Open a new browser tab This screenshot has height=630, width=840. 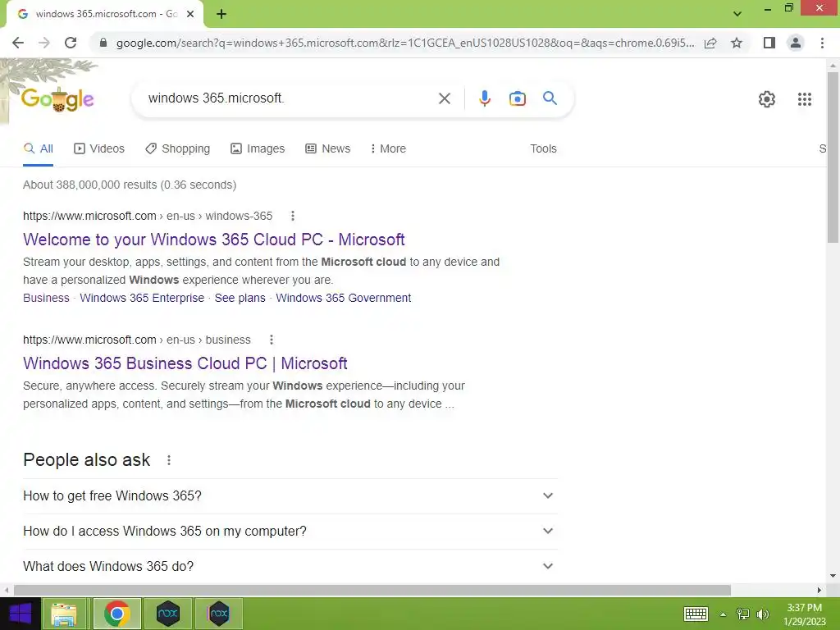pos(221,14)
